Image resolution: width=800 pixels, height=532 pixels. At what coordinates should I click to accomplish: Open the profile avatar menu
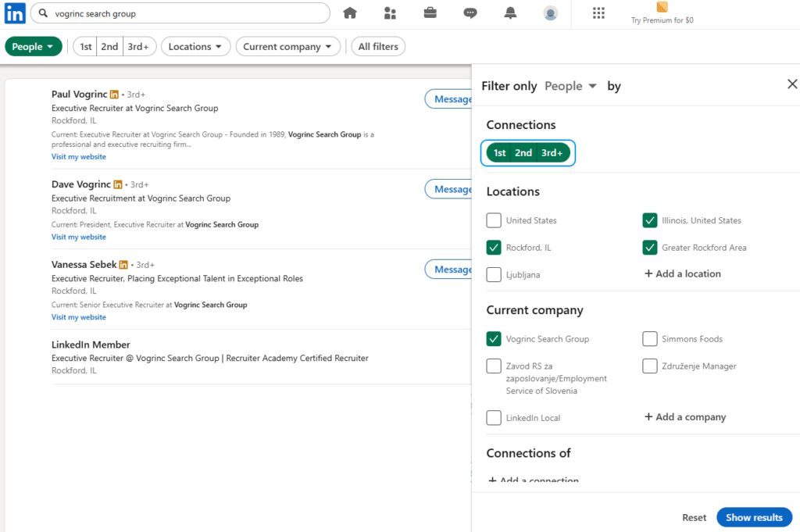pyautogui.click(x=550, y=13)
